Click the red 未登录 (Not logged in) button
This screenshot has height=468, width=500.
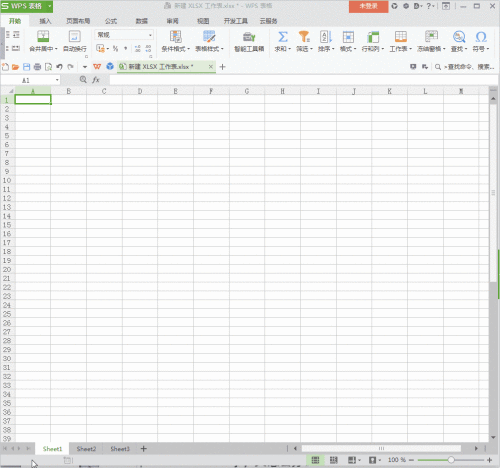pyautogui.click(x=368, y=6)
